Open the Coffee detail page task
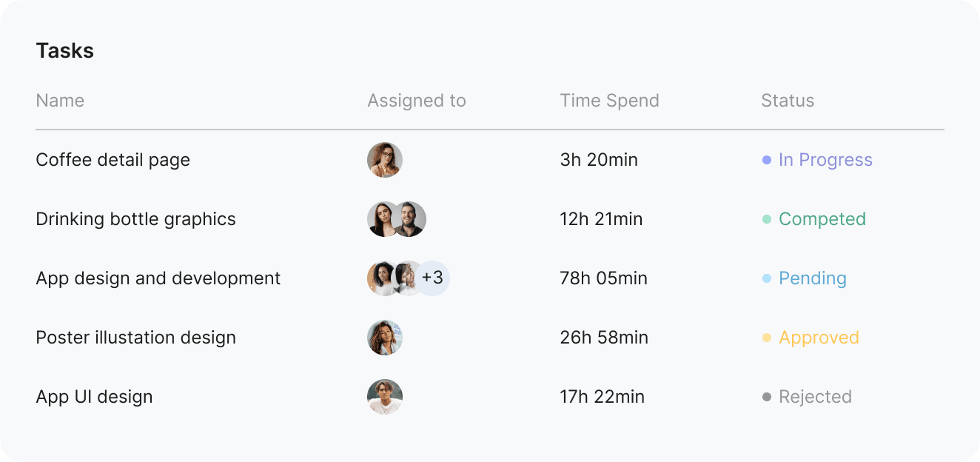Viewport: 980px width, 462px height. [x=113, y=160]
